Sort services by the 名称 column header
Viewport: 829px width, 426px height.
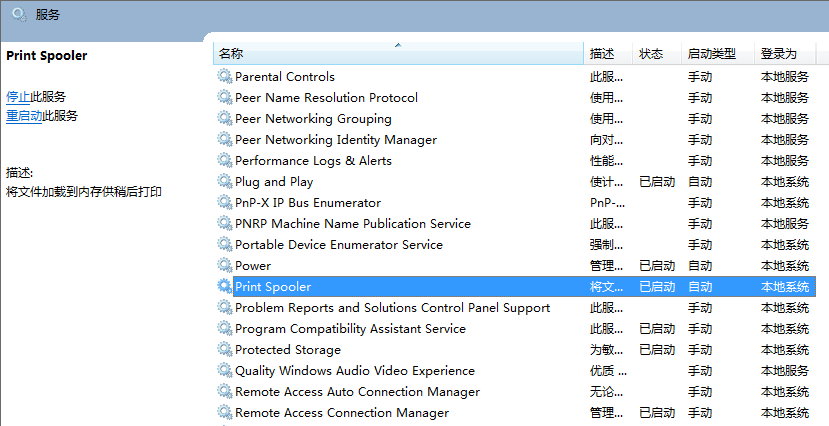click(x=231, y=54)
